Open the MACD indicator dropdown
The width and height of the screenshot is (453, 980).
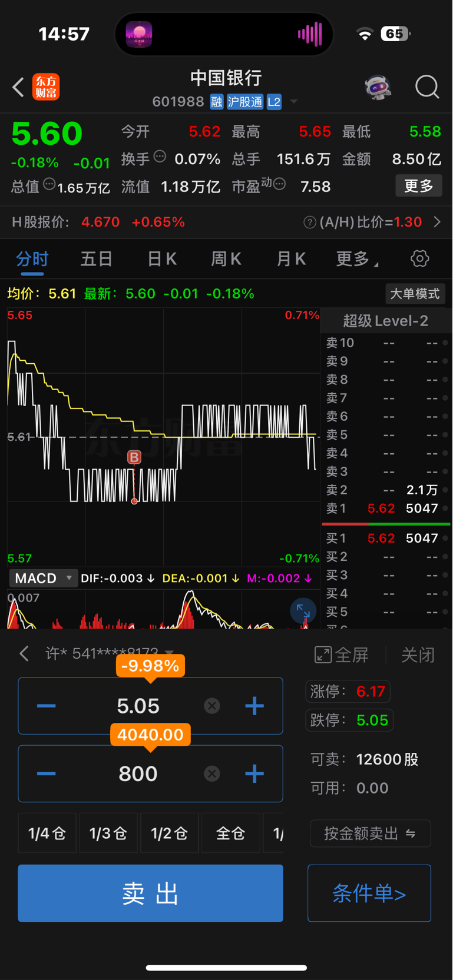click(x=44, y=578)
